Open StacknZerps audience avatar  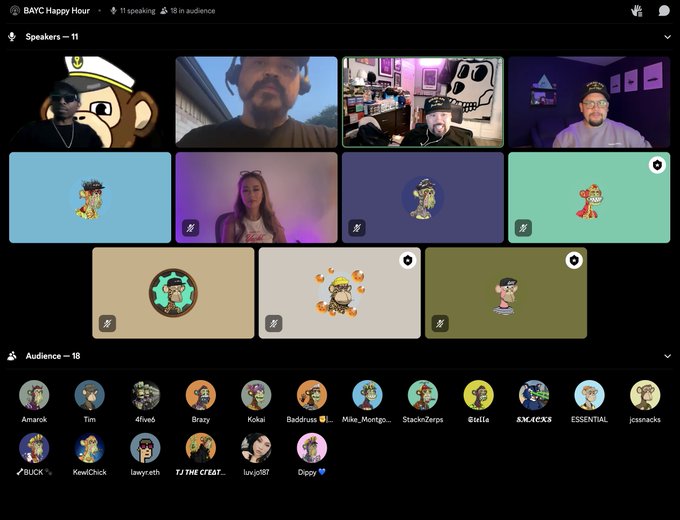(423, 395)
